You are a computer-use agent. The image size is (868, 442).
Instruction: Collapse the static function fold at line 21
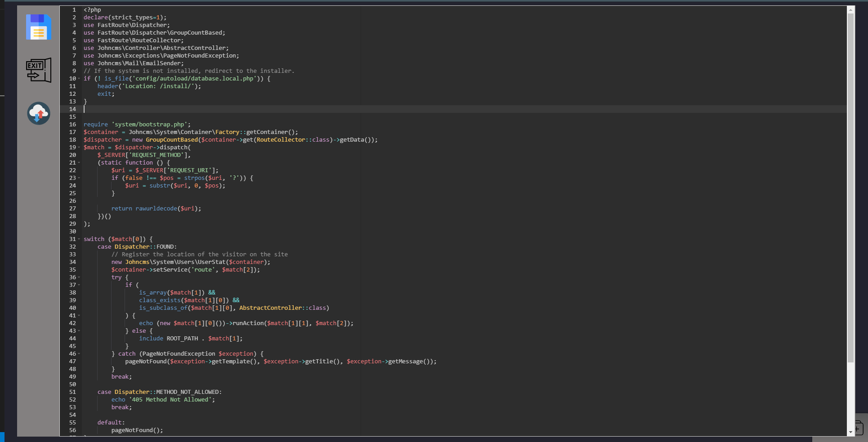tap(79, 163)
